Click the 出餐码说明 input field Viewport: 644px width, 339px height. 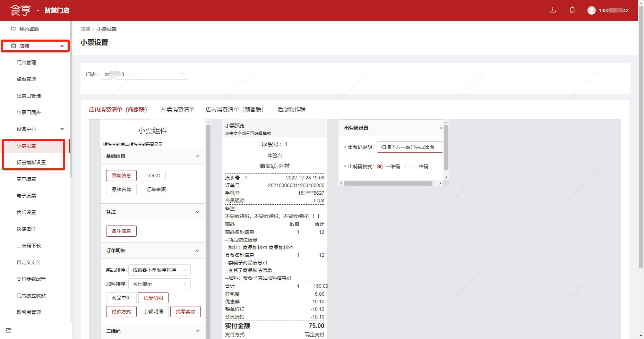tap(410, 147)
